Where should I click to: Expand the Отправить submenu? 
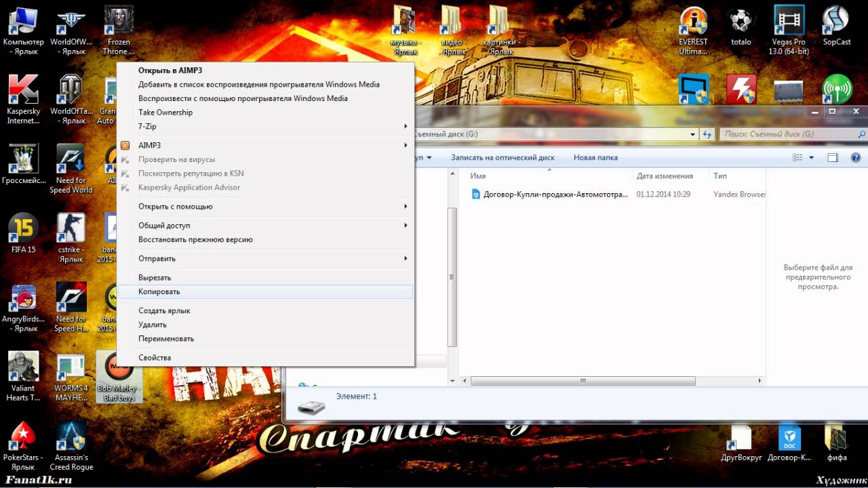tap(265, 258)
